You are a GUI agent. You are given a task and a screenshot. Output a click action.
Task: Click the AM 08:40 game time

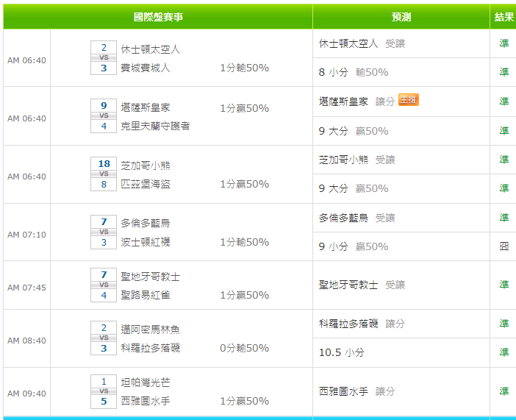tap(26, 341)
